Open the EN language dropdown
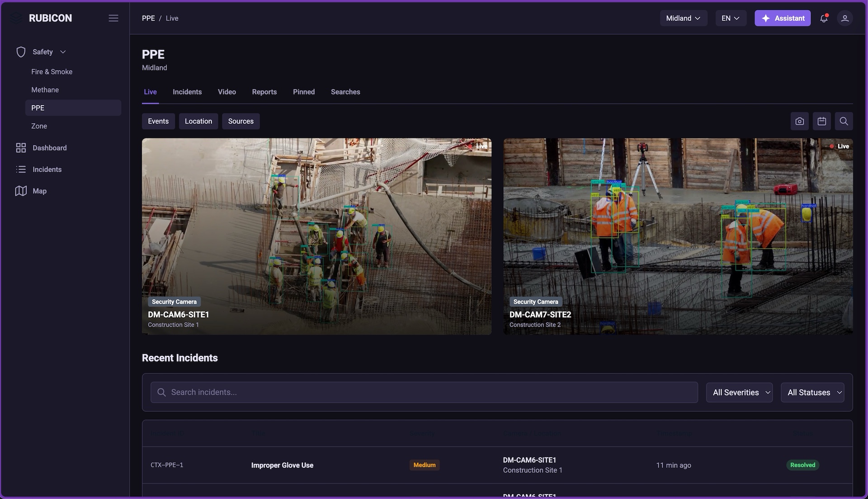The image size is (868, 499). (x=731, y=18)
